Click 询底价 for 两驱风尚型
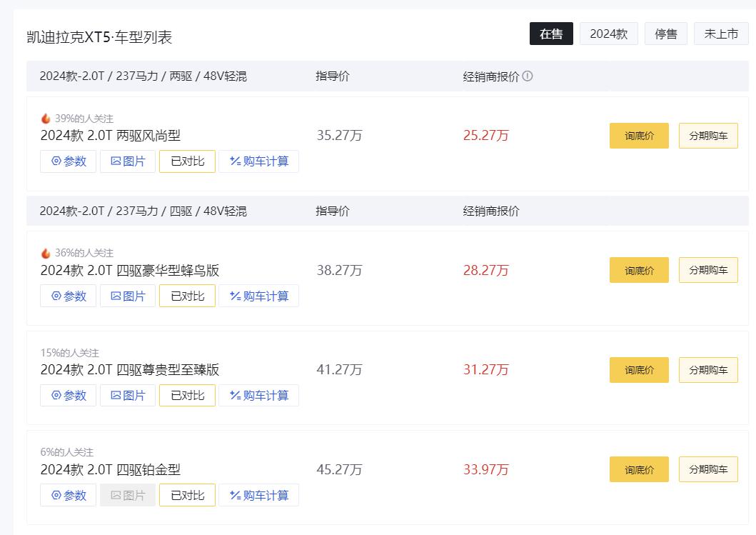756x535 pixels. [x=639, y=136]
